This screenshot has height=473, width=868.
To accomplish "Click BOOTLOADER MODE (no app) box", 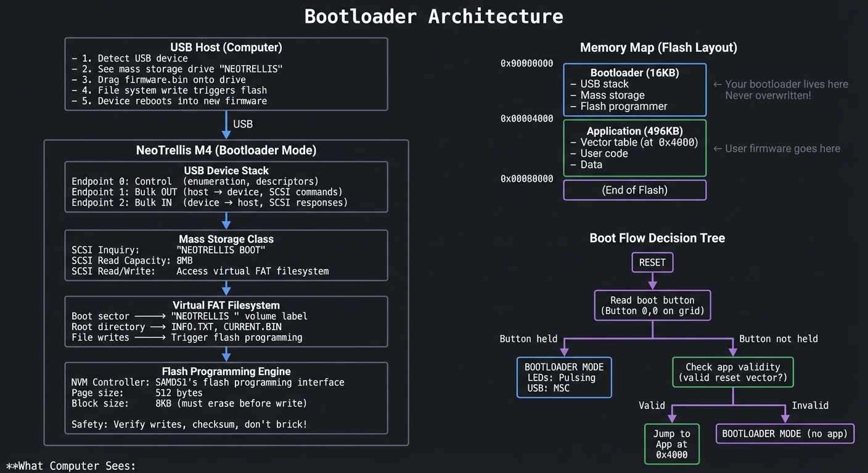I will tap(784, 434).
